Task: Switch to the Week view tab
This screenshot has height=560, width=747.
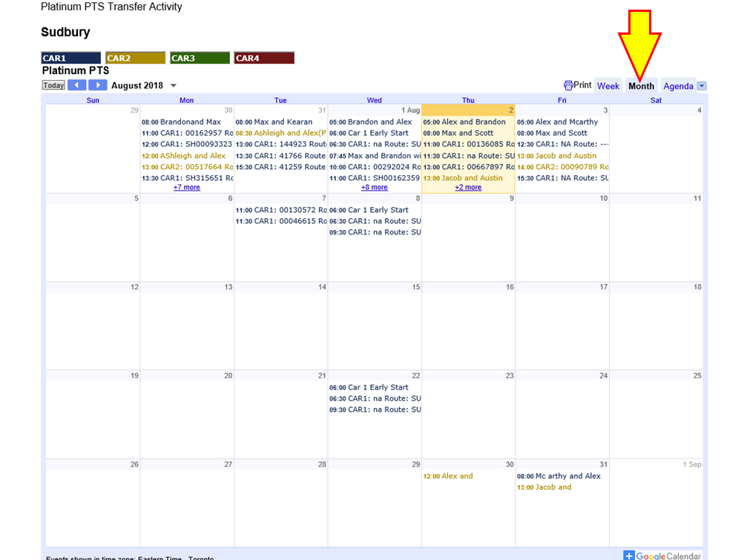Action: 608,86
